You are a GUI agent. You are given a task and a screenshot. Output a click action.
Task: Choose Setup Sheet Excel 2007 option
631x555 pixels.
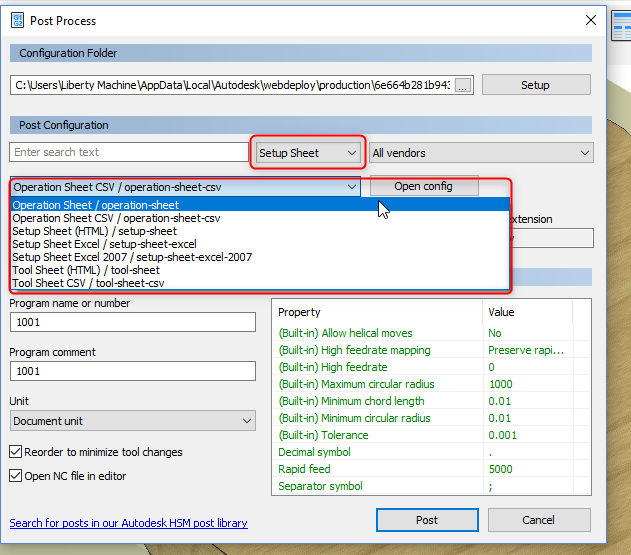[132, 257]
